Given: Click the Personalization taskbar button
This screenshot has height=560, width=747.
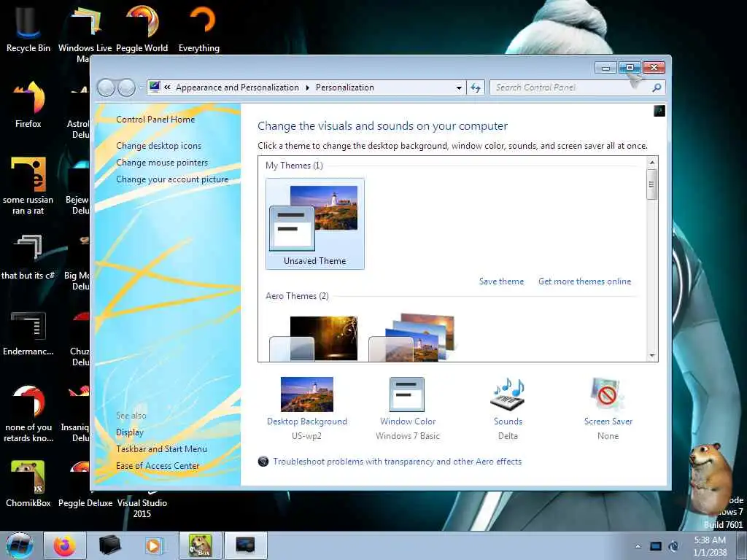Looking at the screenshot, I should coord(245,545).
